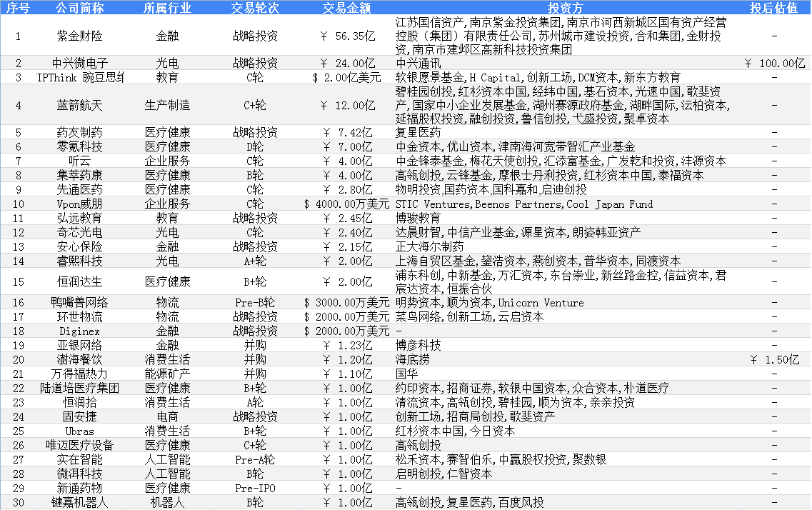Click the 生产制造 industry cell

click(167, 106)
